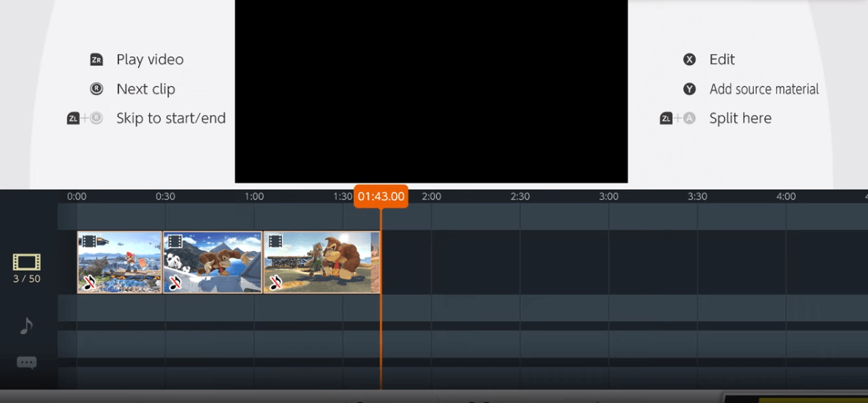The image size is (868, 403).
Task: Toggle muted audio icon on the second clip
Action: pos(175,282)
